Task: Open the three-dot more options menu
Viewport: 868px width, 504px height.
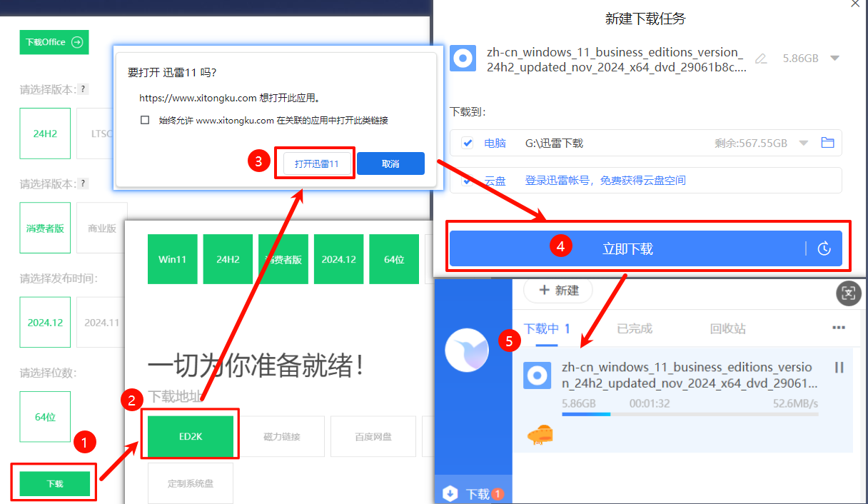Action: pyautogui.click(x=839, y=328)
